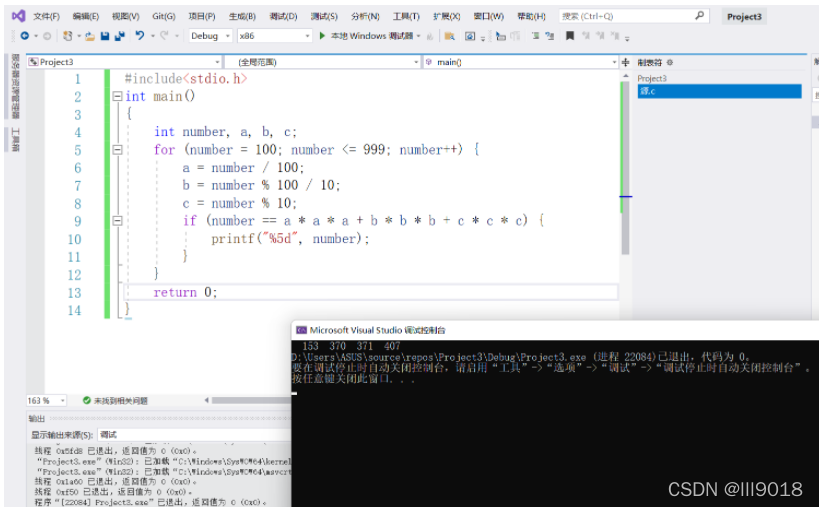Click the comment out selected lines icon

pos(535,36)
